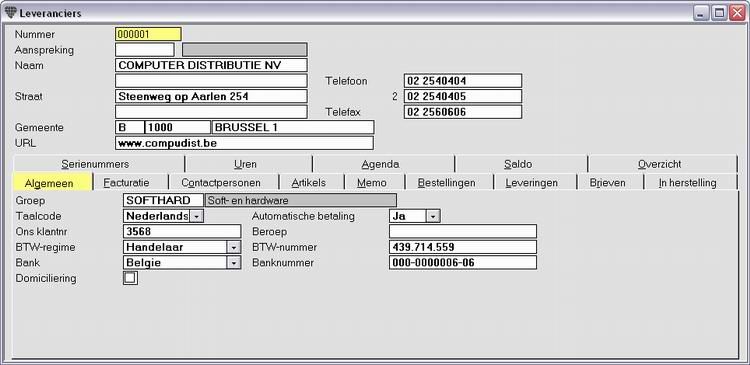Edit Banknummer field 000-0000006-06

click(x=463, y=263)
